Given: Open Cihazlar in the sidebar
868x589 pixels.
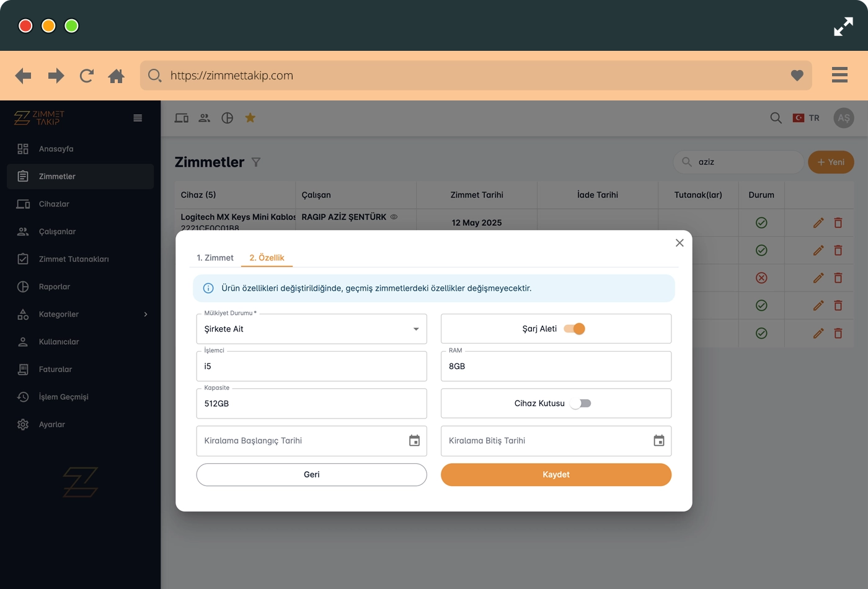Looking at the screenshot, I should (x=80, y=204).
